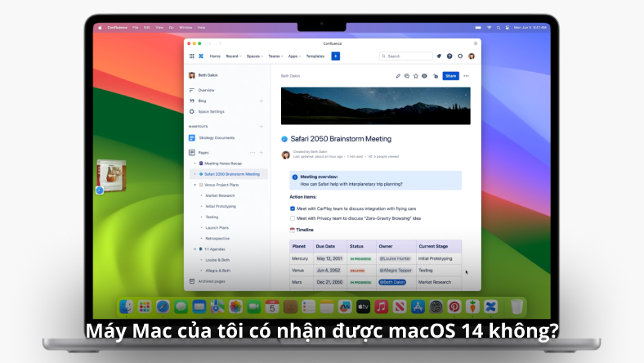Open the Market Research page
Viewport: 644px width, 363px height.
click(220, 195)
